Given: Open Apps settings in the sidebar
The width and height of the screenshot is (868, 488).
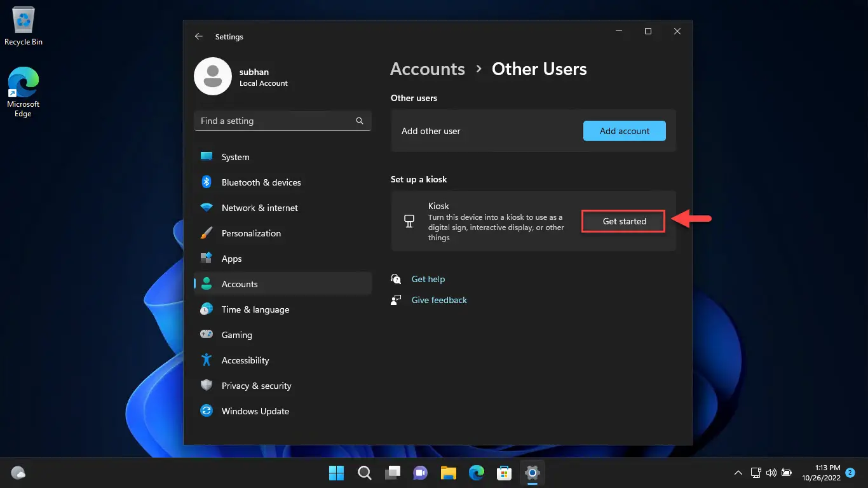Looking at the screenshot, I should tap(283, 259).
